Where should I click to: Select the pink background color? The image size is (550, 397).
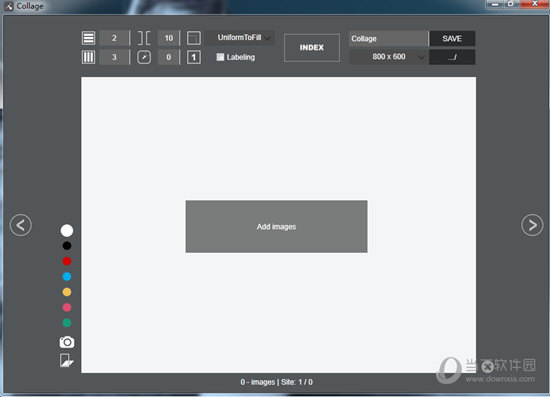coord(67,308)
